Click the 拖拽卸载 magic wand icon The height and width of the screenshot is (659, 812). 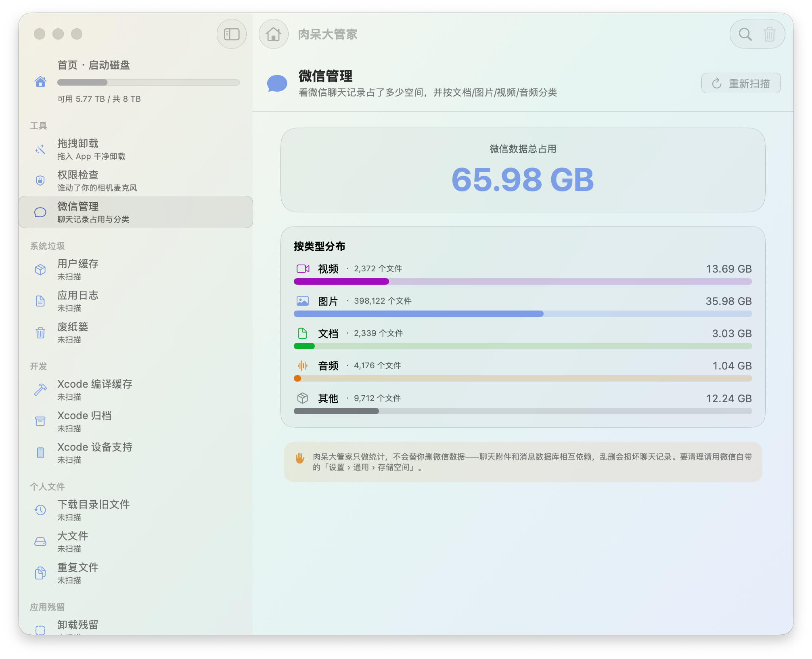(40, 149)
